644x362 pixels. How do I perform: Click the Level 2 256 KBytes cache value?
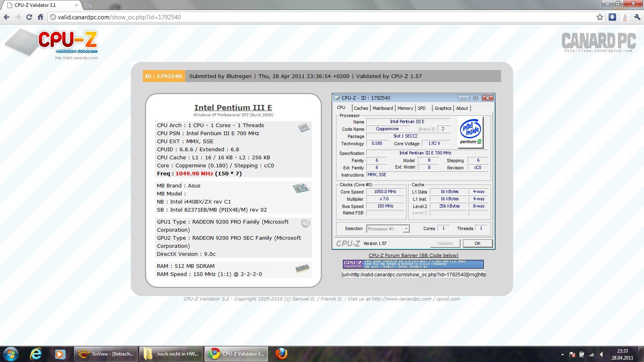(449, 206)
